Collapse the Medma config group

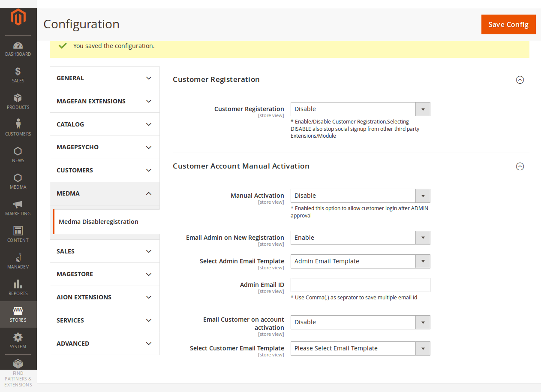(x=105, y=193)
